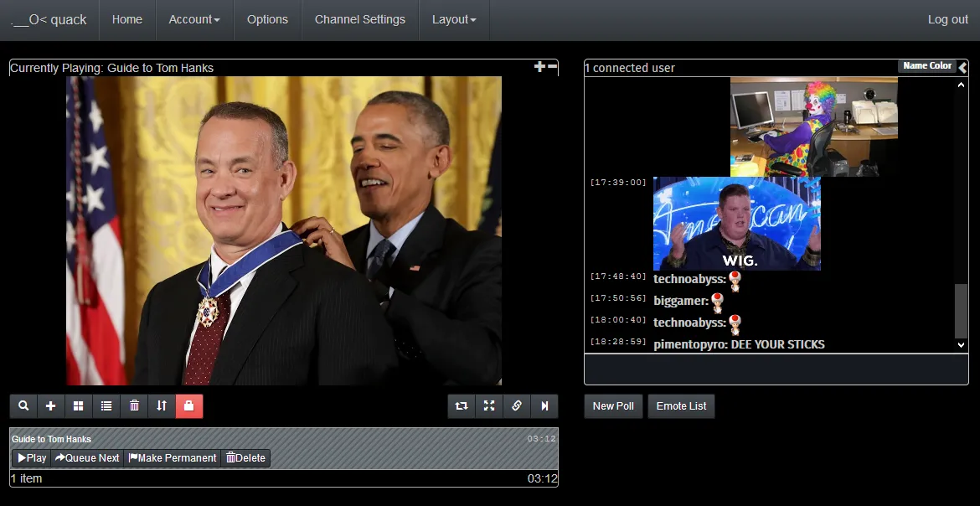Enter fullscreen with the expand icon
This screenshot has height=506, width=980.
pyautogui.click(x=489, y=405)
